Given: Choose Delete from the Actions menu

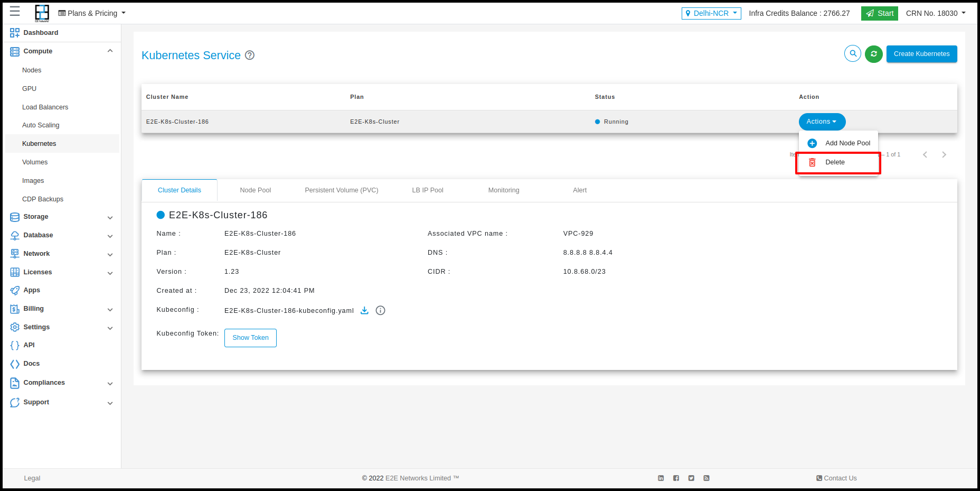Looking at the screenshot, I should (x=838, y=162).
